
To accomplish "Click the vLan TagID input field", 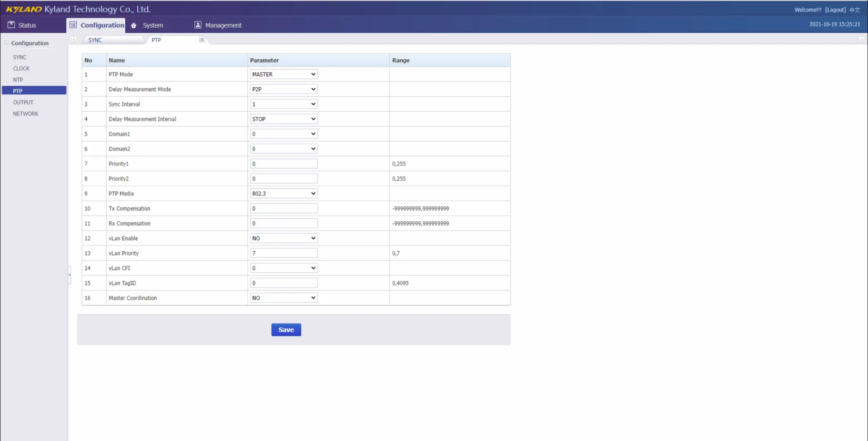I will pyautogui.click(x=284, y=283).
